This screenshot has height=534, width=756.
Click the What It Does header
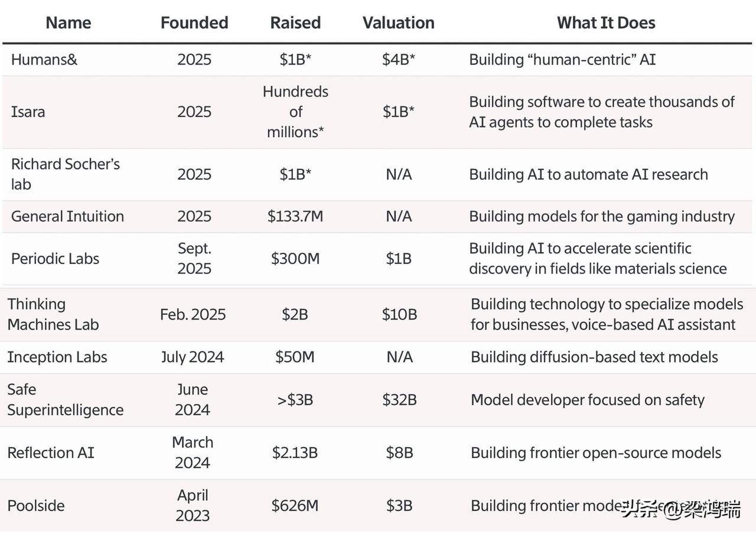(x=606, y=23)
